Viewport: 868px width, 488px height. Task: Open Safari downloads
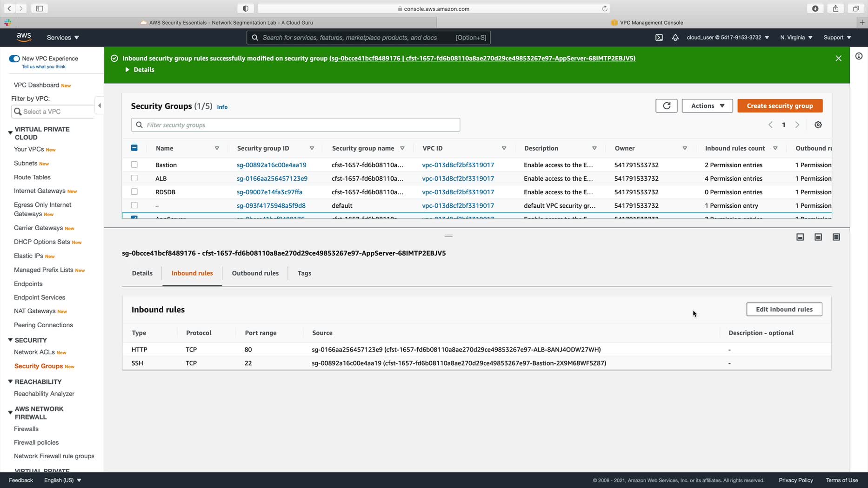point(815,8)
